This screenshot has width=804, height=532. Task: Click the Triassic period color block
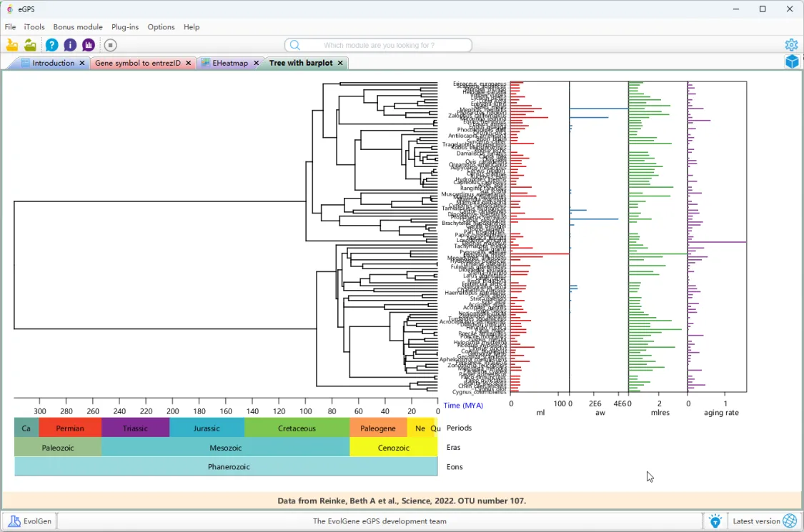tap(135, 428)
